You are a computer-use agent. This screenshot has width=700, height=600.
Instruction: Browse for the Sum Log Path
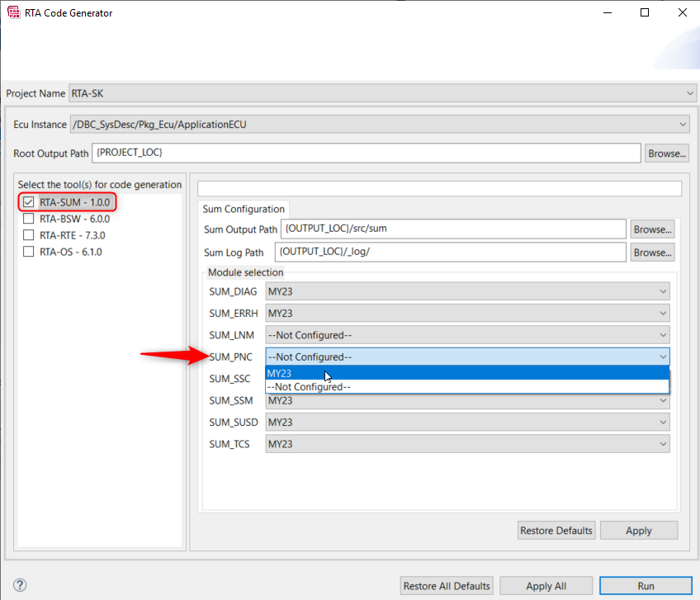point(652,253)
